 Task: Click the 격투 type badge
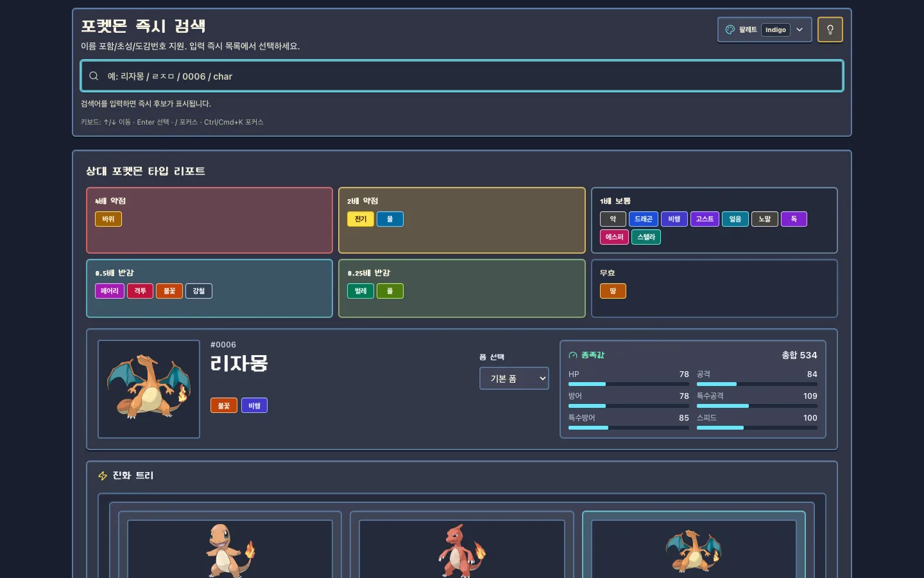click(x=141, y=291)
